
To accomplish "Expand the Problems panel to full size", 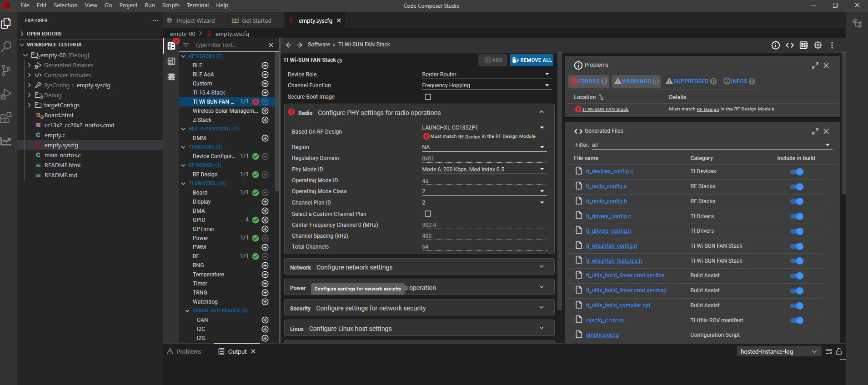I will pyautogui.click(x=815, y=65).
